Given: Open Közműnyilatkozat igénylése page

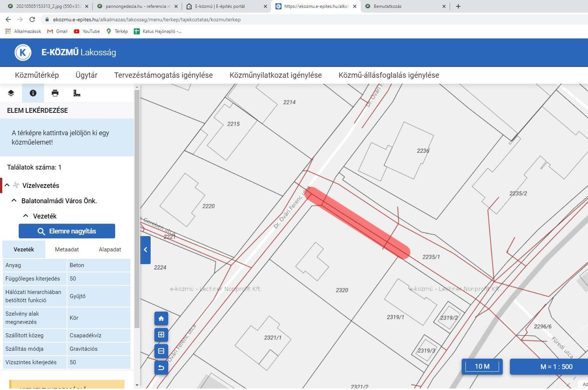Looking at the screenshot, I should [x=276, y=75].
